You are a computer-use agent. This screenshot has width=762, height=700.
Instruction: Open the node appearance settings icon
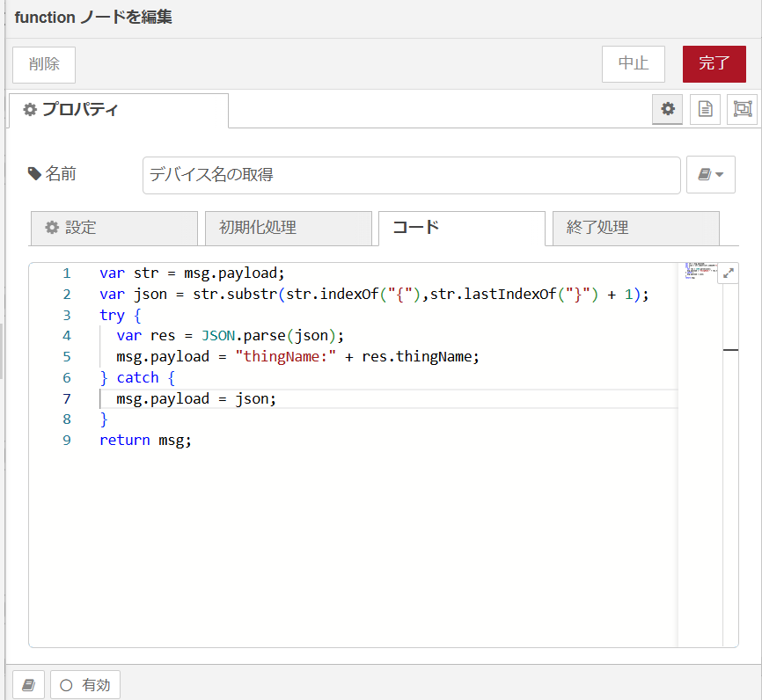742,109
